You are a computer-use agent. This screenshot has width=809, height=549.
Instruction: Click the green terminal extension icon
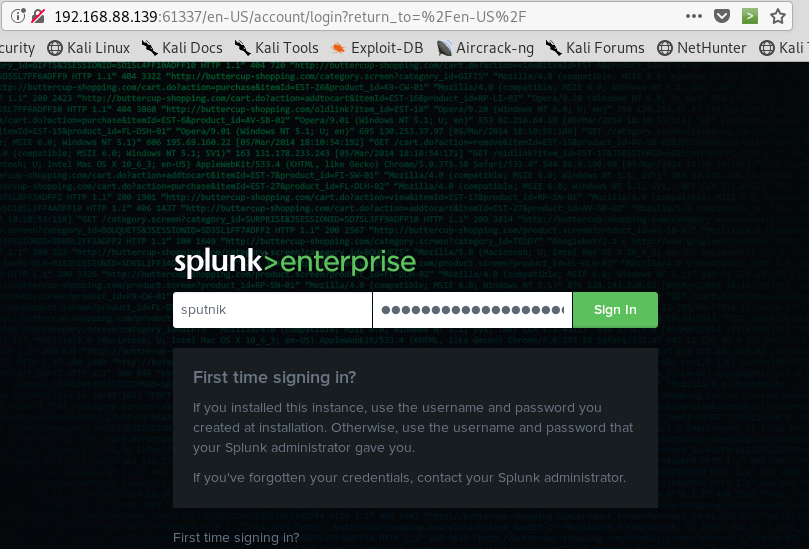[x=750, y=16]
